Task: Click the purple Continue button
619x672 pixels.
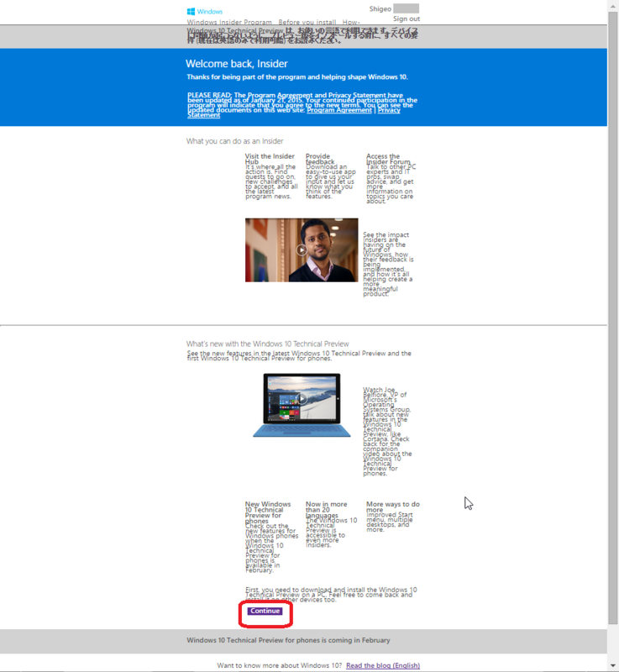Action: click(x=265, y=611)
